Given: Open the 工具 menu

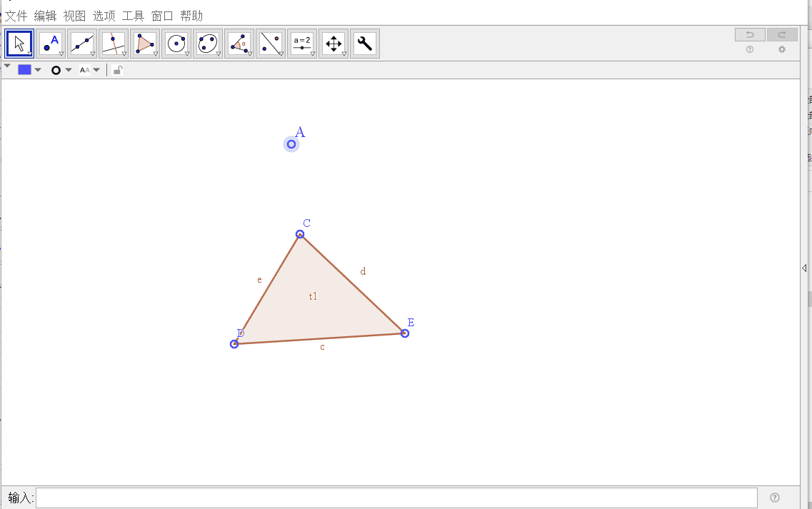Looking at the screenshot, I should click(x=133, y=16).
